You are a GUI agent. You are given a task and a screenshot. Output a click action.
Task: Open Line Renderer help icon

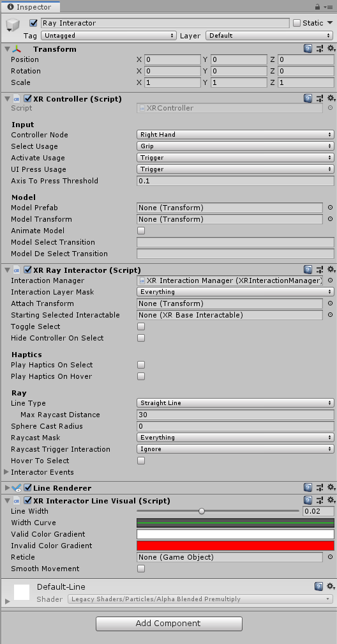pos(308,488)
